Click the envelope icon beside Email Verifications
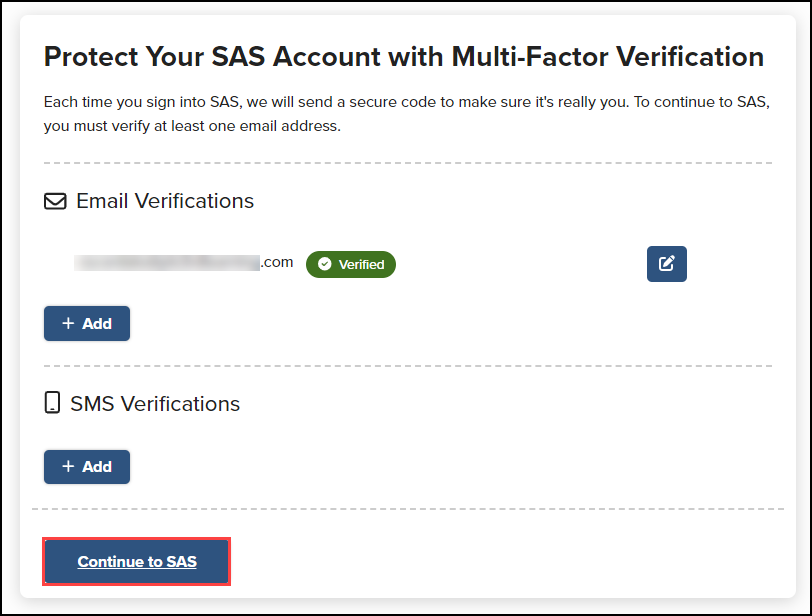Viewport: 812px width, 616px height. click(55, 201)
